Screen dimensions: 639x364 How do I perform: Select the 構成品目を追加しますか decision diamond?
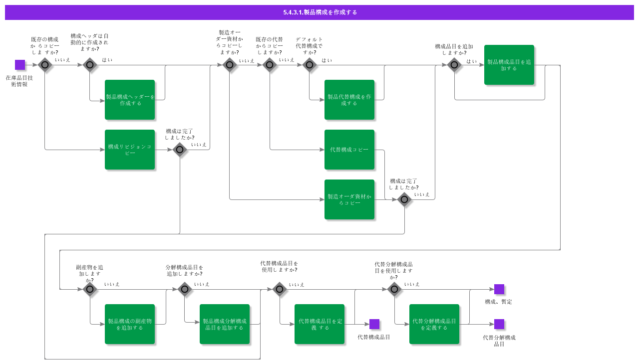[x=454, y=65]
